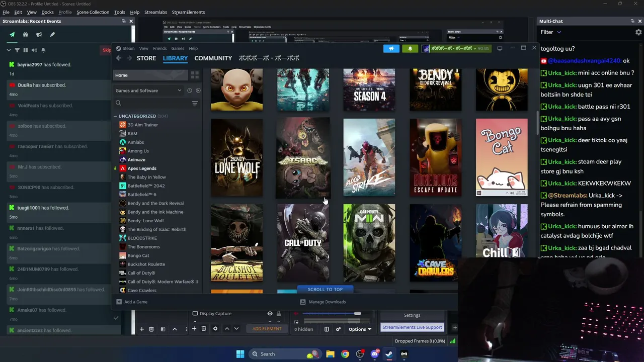Move the OBS source up
The width and height of the screenshot is (644, 362).
tap(227, 329)
